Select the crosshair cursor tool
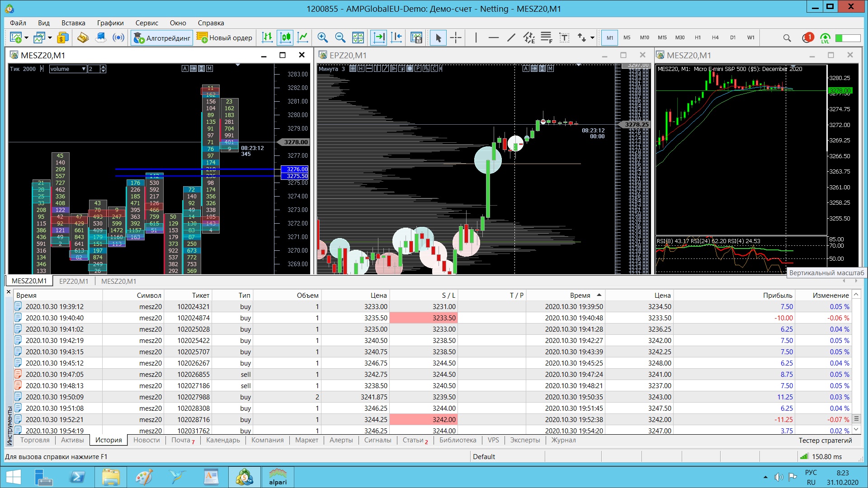Image resolution: width=868 pixels, height=488 pixels. pyautogui.click(x=456, y=38)
